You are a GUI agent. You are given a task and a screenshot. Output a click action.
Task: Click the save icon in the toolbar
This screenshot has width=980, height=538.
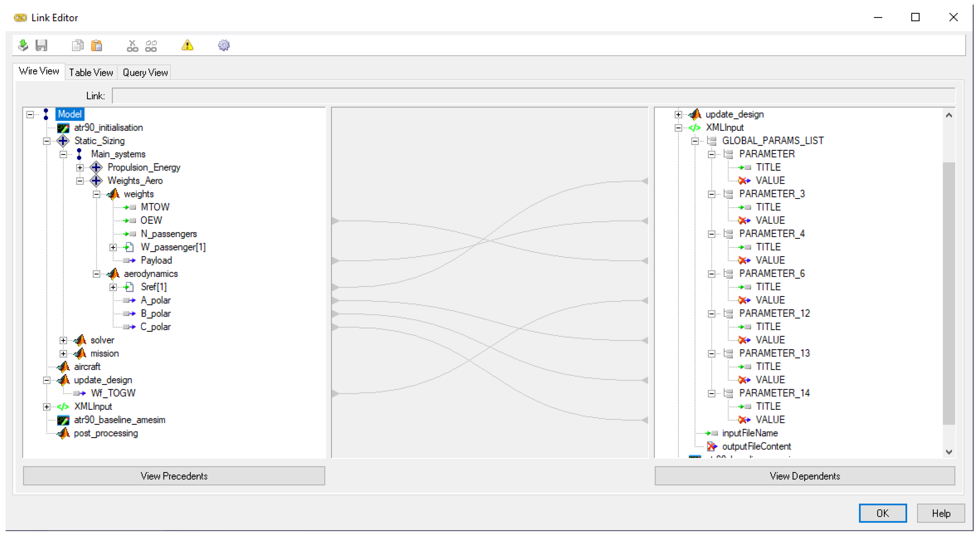pyautogui.click(x=41, y=45)
